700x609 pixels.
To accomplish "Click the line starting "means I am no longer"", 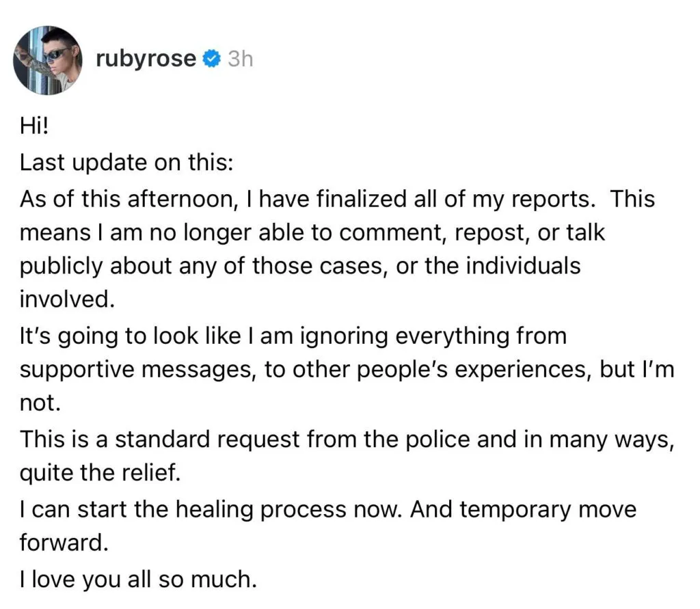I will click(x=312, y=232).
